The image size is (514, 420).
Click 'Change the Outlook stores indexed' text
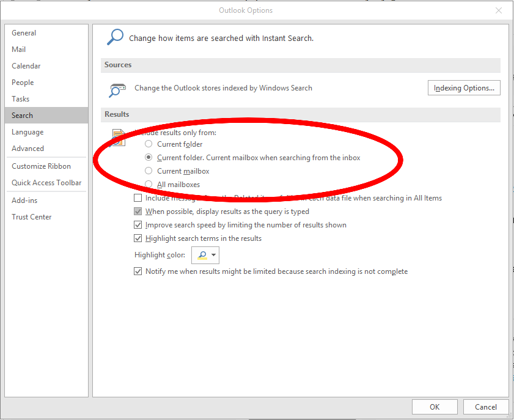click(x=223, y=88)
